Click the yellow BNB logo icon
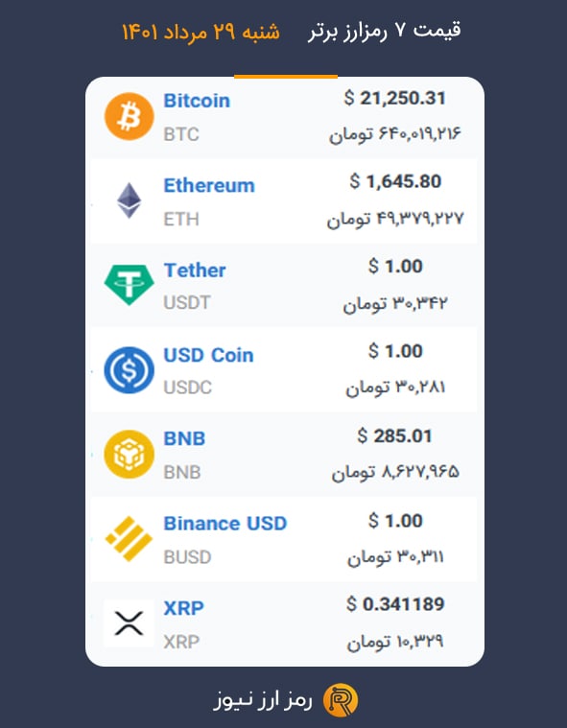The width and height of the screenshot is (567, 728). (130, 455)
